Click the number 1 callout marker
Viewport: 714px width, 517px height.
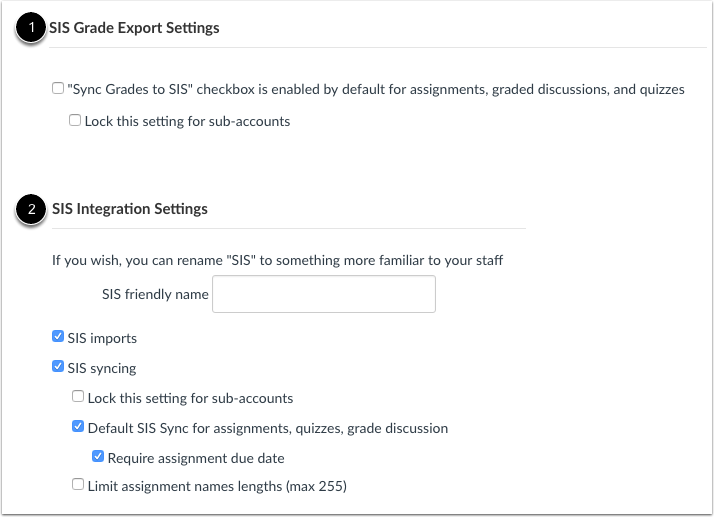[31, 28]
